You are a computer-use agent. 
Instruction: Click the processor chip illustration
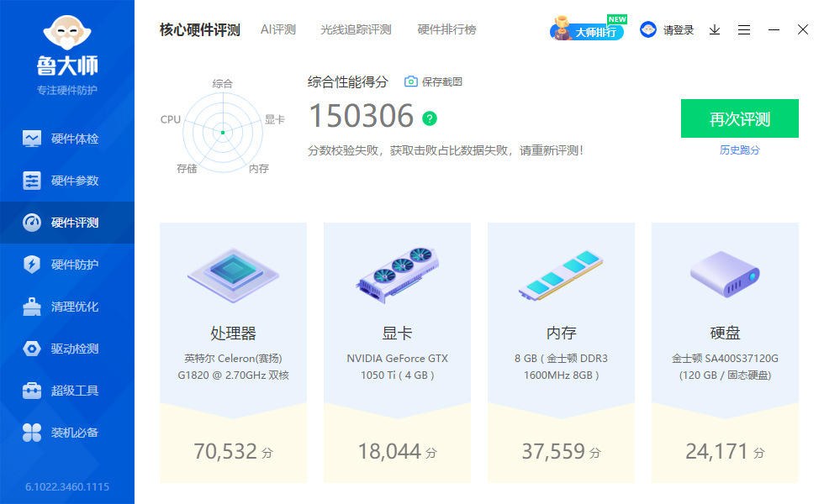click(234, 276)
